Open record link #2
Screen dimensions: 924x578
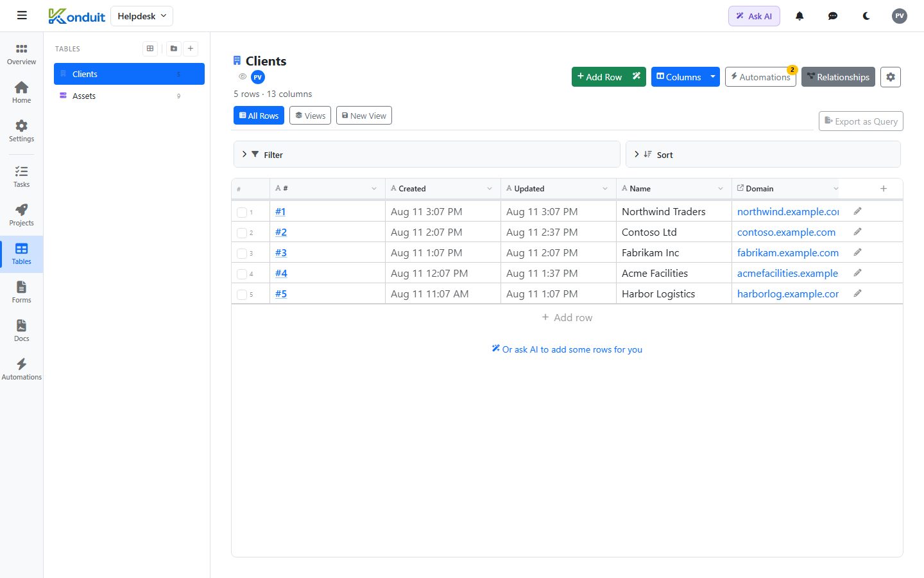coord(281,232)
